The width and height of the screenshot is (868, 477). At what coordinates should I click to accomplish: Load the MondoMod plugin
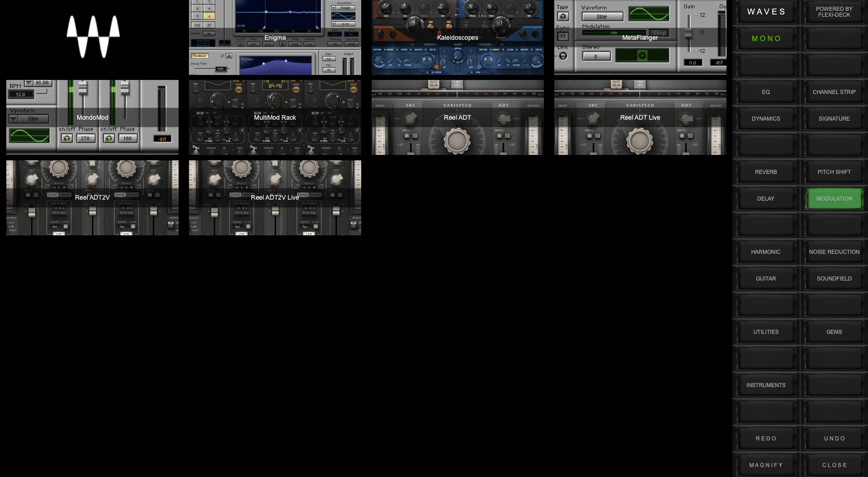point(92,117)
